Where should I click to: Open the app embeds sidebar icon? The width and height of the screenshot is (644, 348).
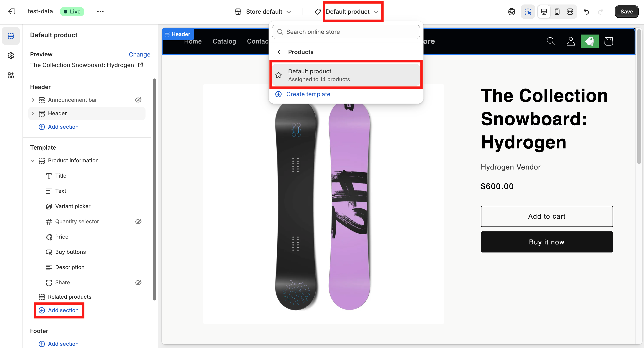tap(11, 75)
